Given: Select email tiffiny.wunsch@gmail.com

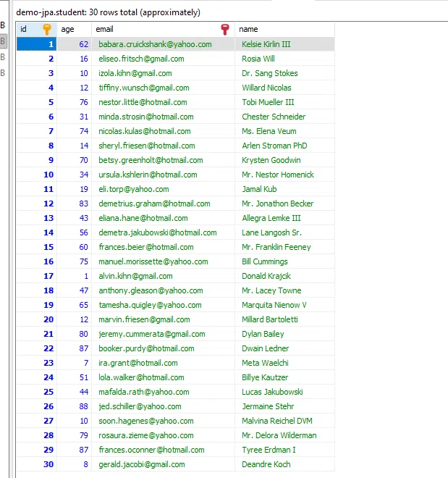Looking at the screenshot, I should tap(144, 88).
